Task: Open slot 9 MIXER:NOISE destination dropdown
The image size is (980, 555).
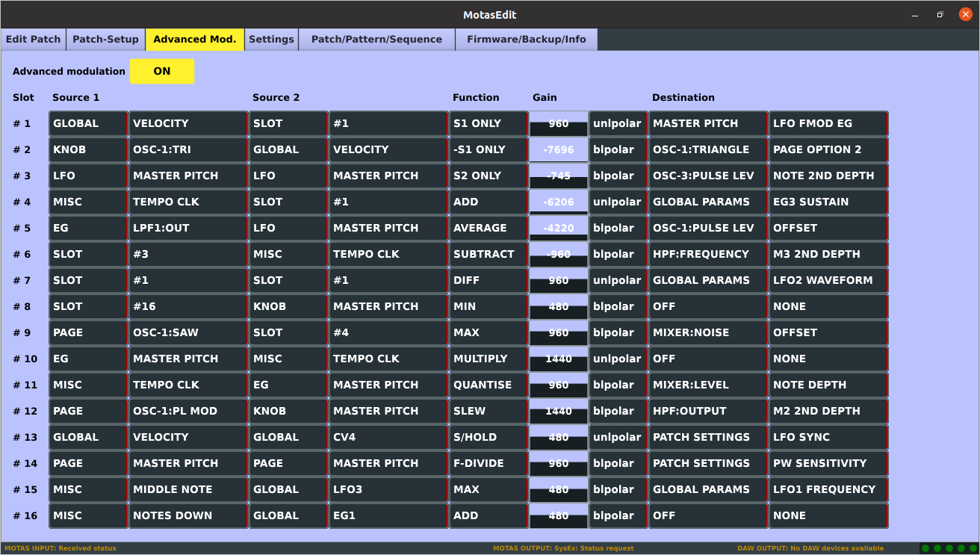Action: click(707, 333)
